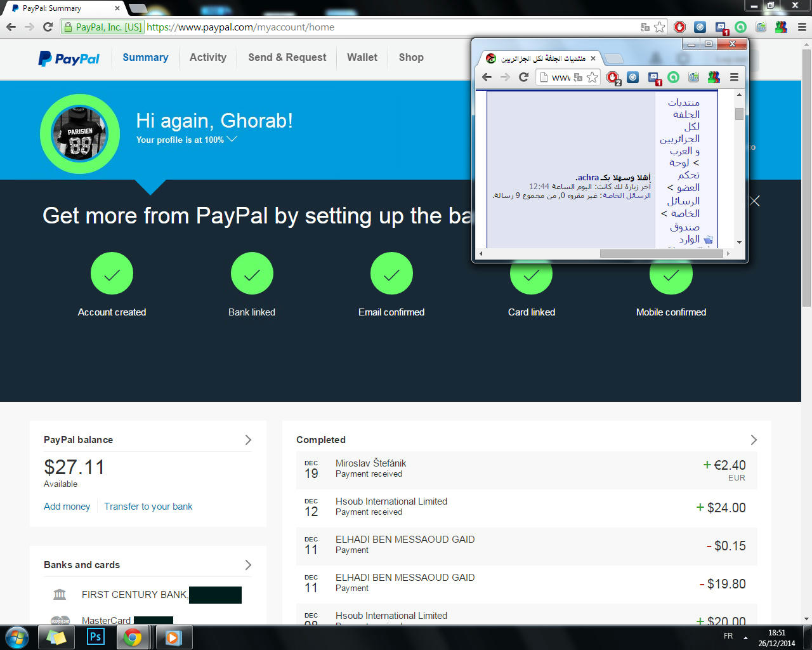The height and width of the screenshot is (650, 812).
Task: Open Shop tab in PayPal
Action: 411,58
